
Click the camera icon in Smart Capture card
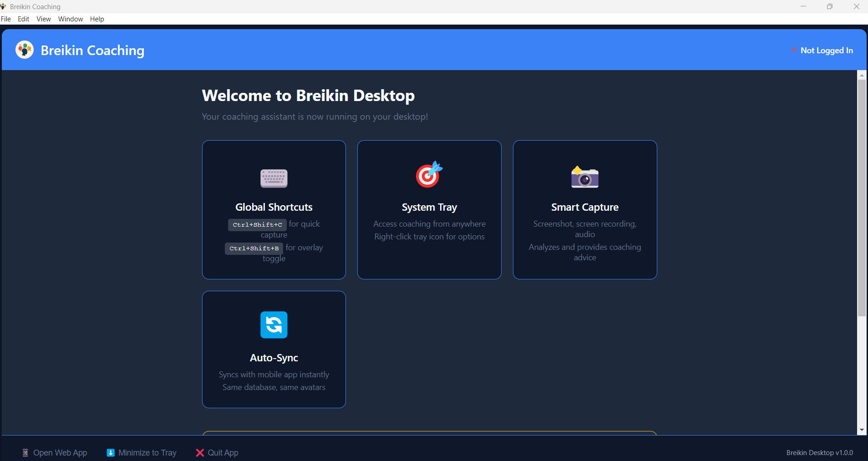click(584, 178)
